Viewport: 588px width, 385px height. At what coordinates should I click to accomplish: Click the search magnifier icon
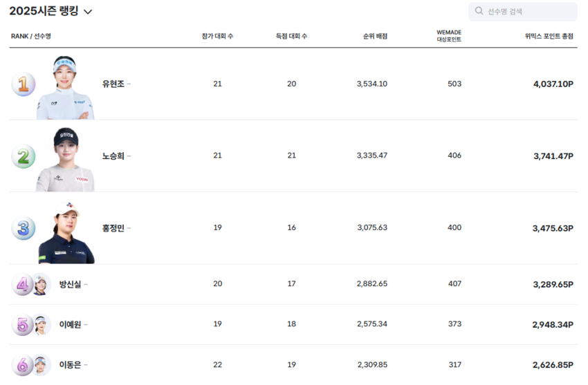479,11
